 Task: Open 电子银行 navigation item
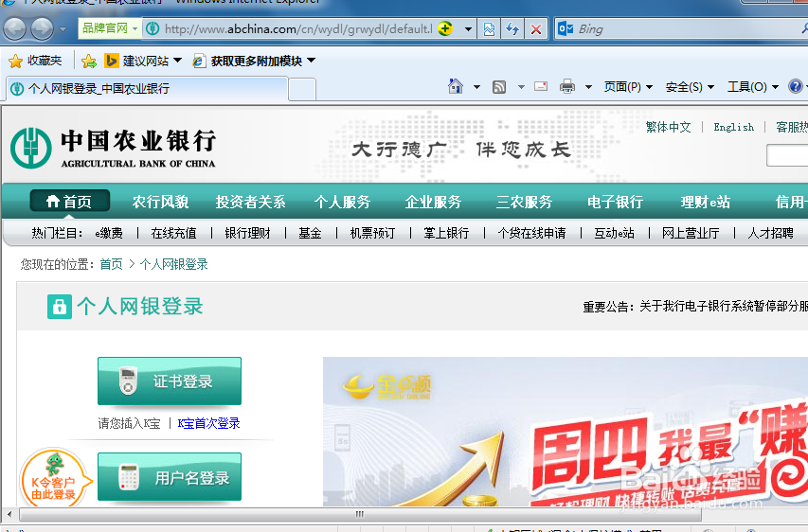(x=615, y=202)
